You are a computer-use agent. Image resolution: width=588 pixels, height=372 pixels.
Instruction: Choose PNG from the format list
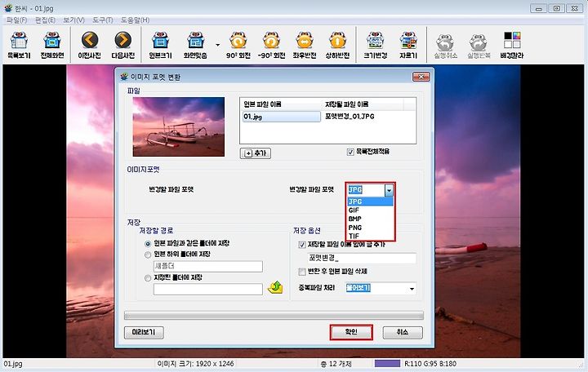tap(370, 228)
